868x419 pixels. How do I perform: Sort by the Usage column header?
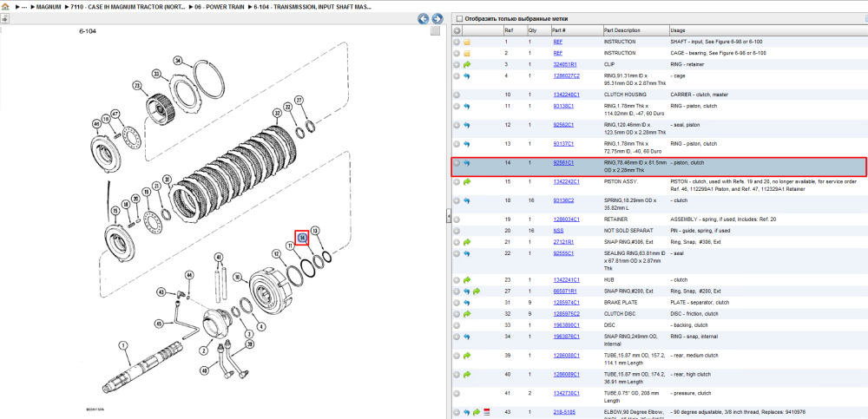coord(768,30)
